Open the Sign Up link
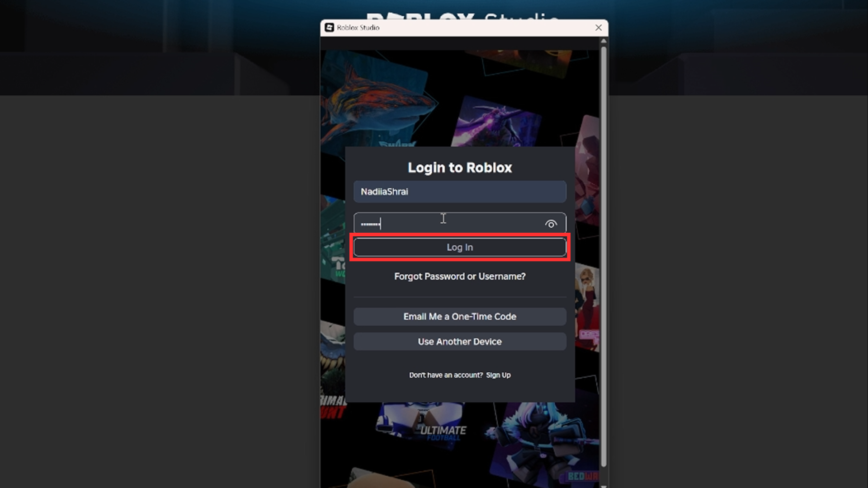 pos(498,375)
